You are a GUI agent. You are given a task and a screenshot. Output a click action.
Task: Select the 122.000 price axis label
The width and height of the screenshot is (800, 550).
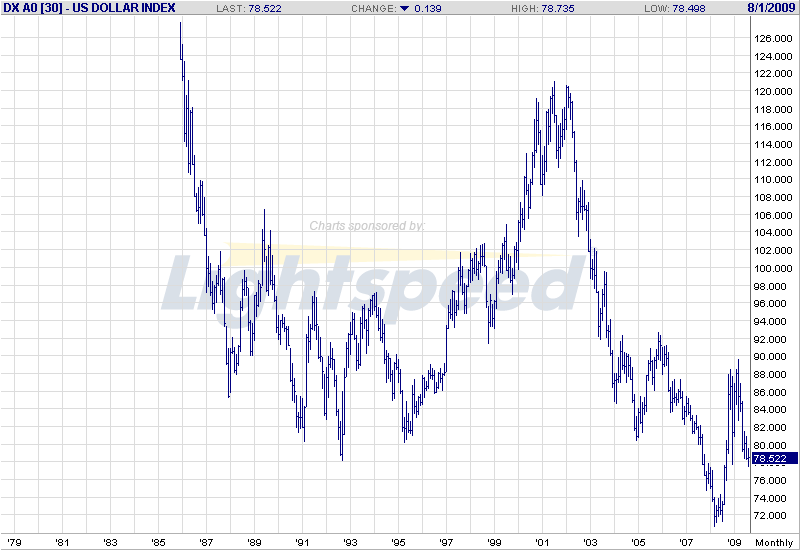(773, 74)
